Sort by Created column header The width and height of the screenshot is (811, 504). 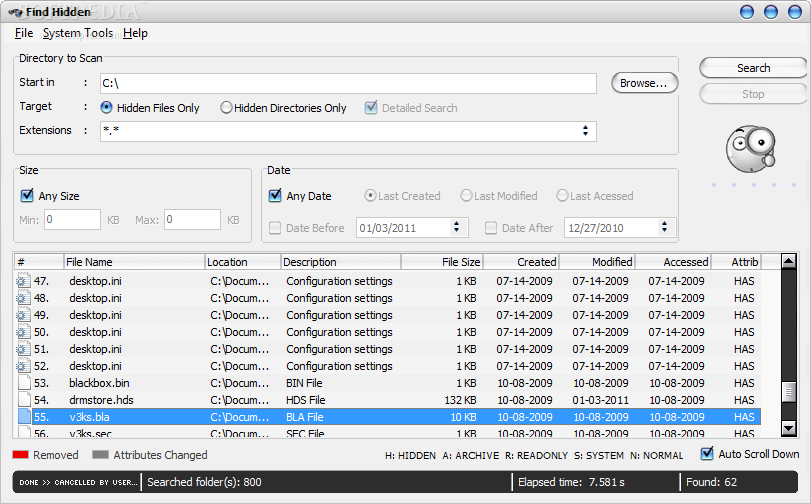[x=521, y=262]
